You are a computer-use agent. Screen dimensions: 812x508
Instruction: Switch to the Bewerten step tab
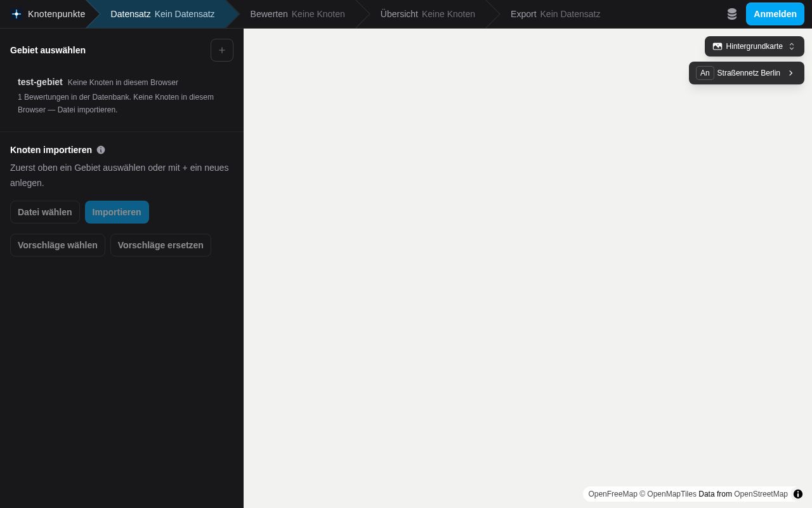coord(298,14)
